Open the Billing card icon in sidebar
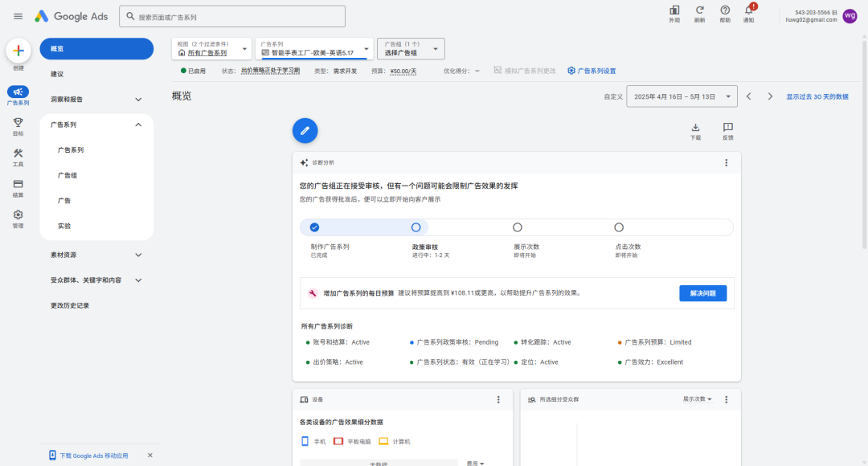The image size is (868, 466). click(x=18, y=184)
